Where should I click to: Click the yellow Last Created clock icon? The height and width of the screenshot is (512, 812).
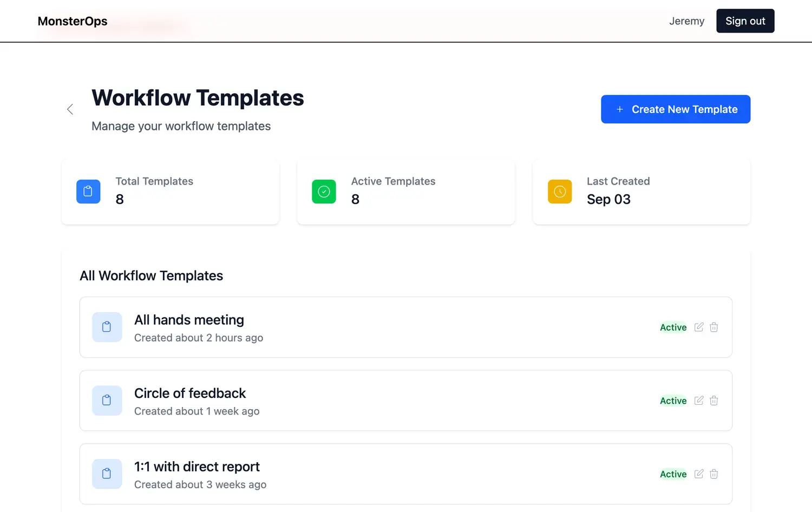(x=560, y=192)
